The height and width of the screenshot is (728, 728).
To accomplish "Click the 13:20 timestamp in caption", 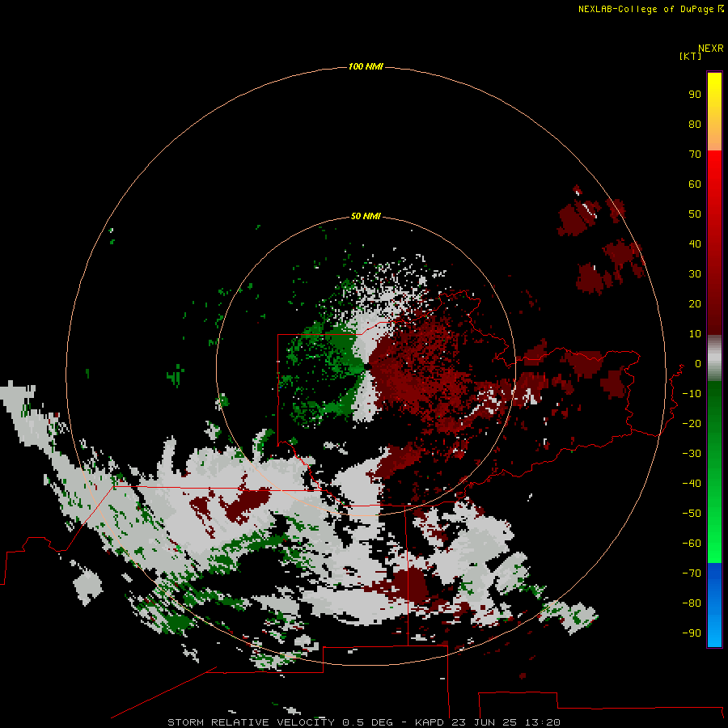I will coord(542,722).
